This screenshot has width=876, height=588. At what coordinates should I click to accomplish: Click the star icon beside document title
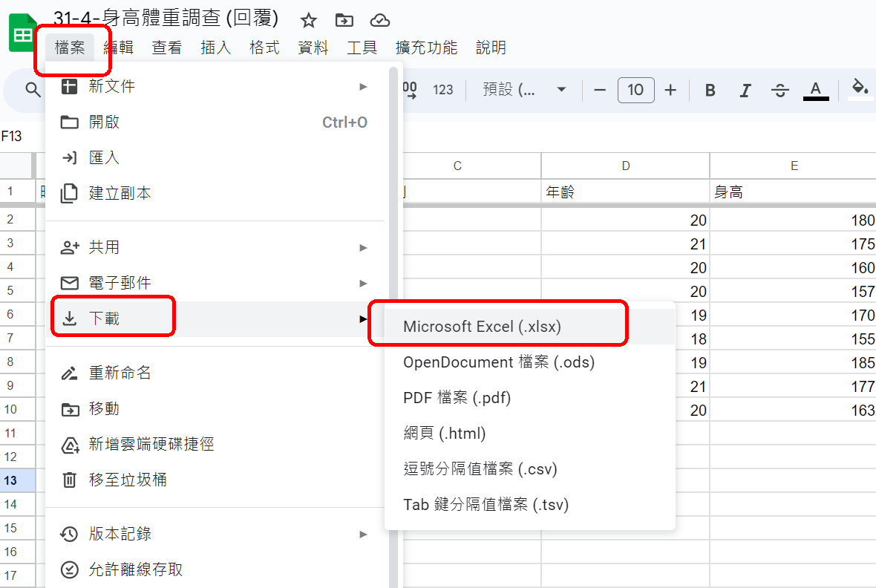(309, 20)
